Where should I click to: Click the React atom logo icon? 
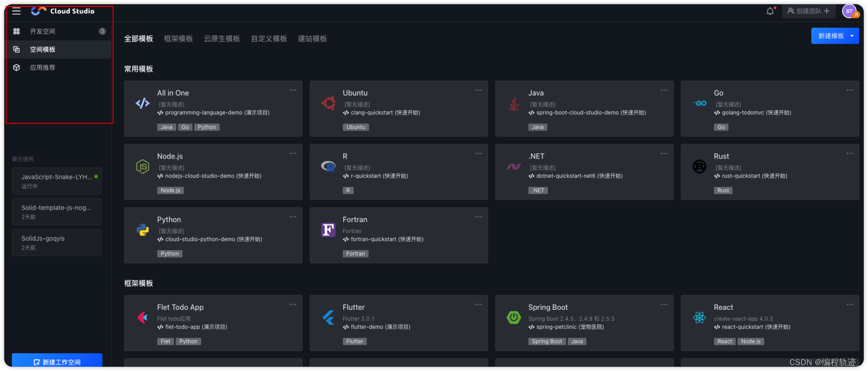[x=700, y=318]
